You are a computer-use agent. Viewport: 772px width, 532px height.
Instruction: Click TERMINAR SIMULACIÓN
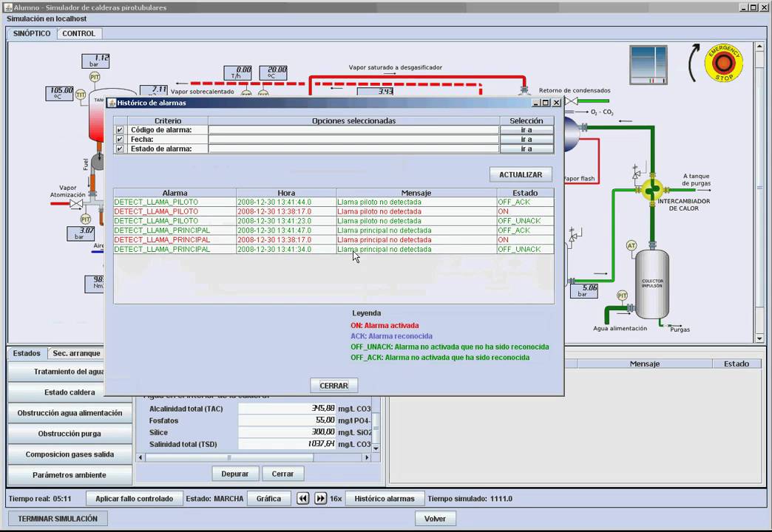coord(58,519)
